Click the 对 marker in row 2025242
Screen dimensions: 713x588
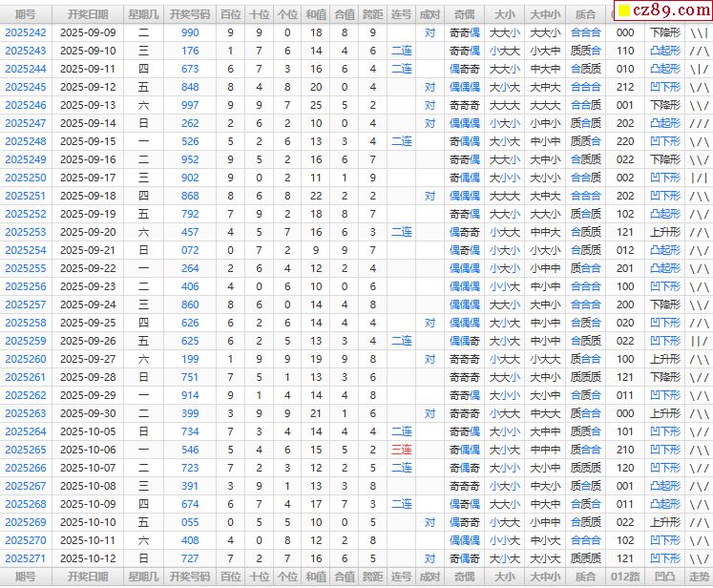(x=430, y=32)
